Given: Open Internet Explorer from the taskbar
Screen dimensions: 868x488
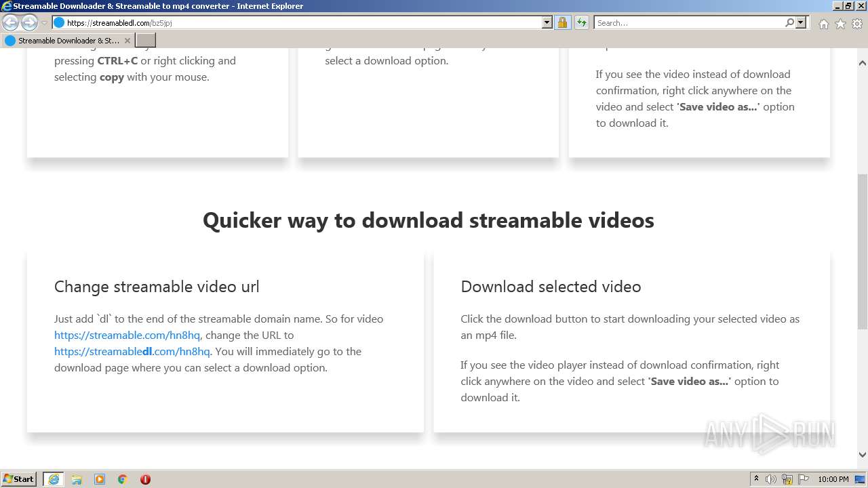Looking at the screenshot, I should 54,479.
